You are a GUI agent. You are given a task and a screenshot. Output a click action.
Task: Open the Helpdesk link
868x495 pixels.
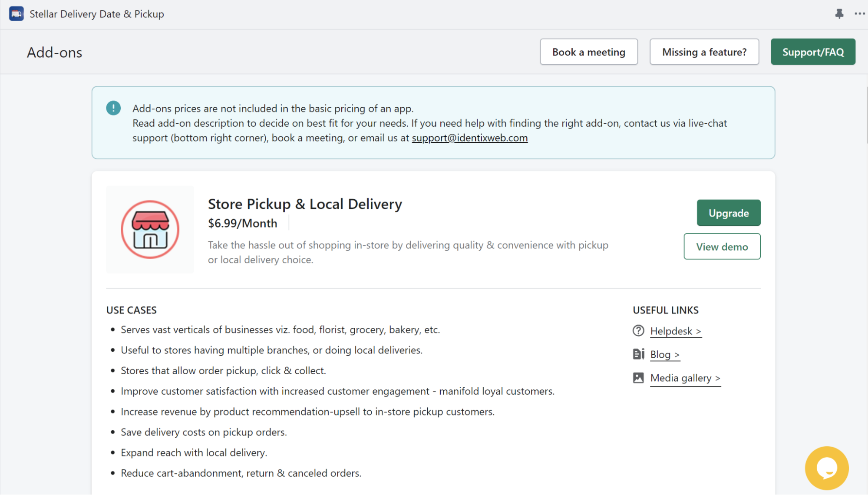[x=675, y=331]
